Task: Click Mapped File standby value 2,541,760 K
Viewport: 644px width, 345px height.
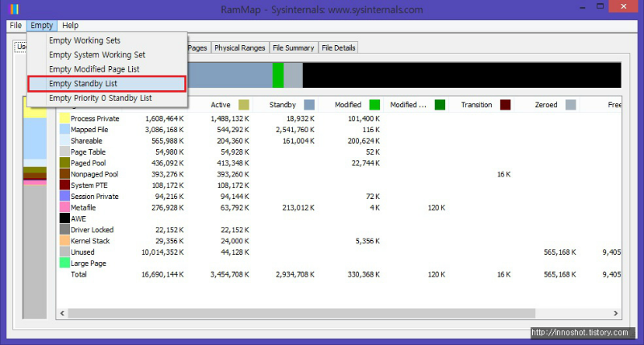Action: pyautogui.click(x=295, y=130)
